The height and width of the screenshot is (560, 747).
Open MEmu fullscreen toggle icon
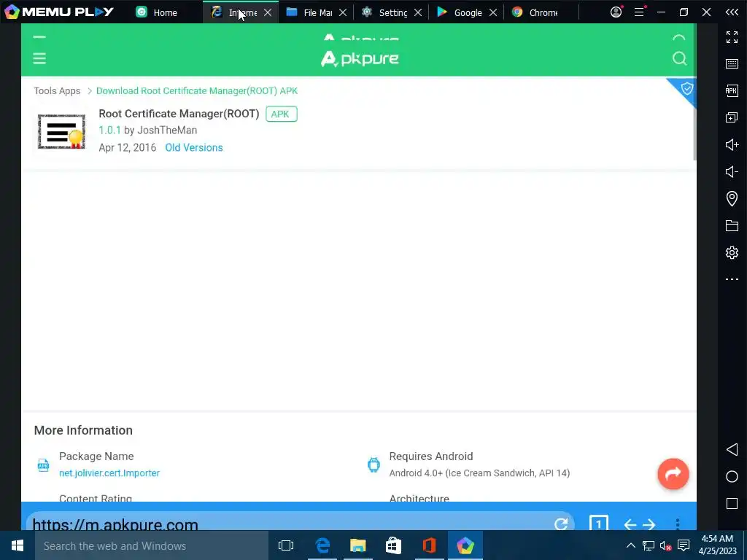click(x=732, y=37)
